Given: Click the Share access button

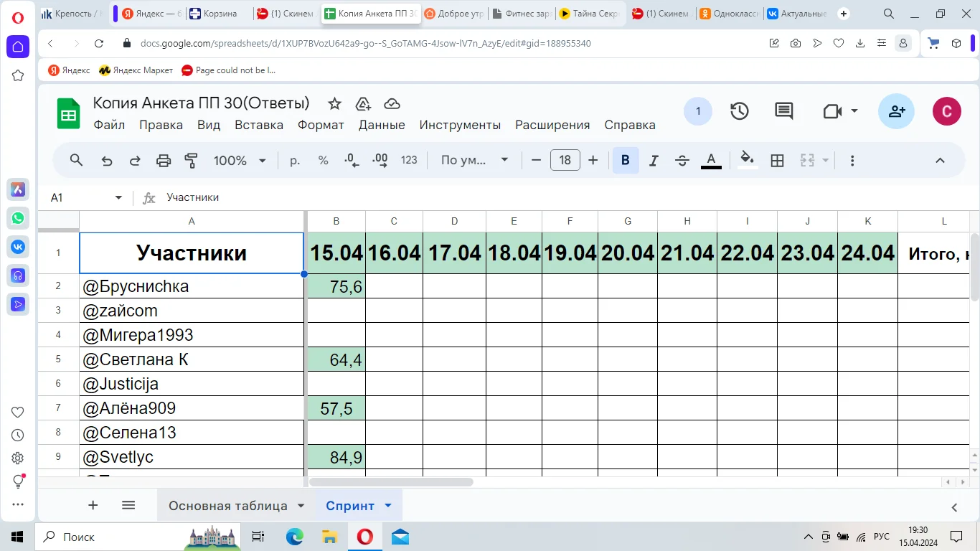Looking at the screenshot, I should 895,111.
